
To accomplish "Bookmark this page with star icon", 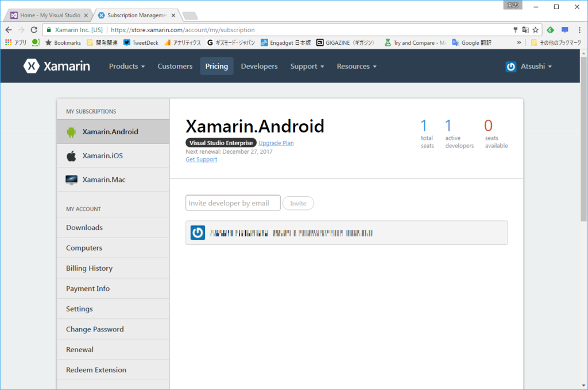I will [x=536, y=30].
